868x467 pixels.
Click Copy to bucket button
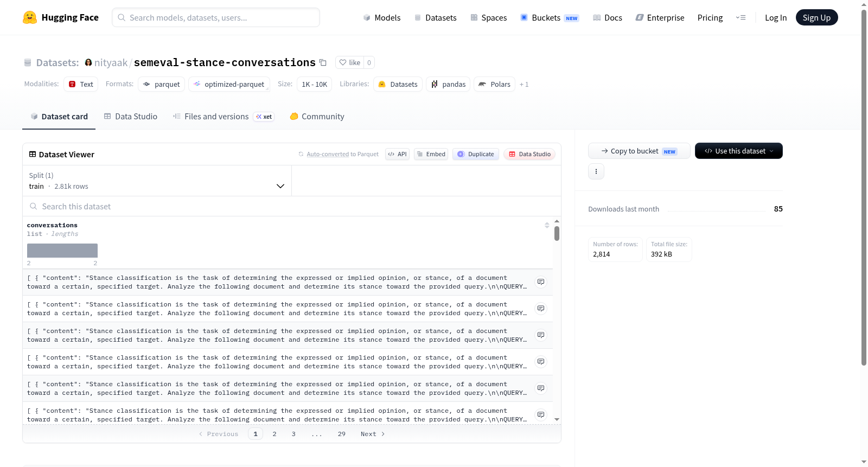[x=639, y=151]
